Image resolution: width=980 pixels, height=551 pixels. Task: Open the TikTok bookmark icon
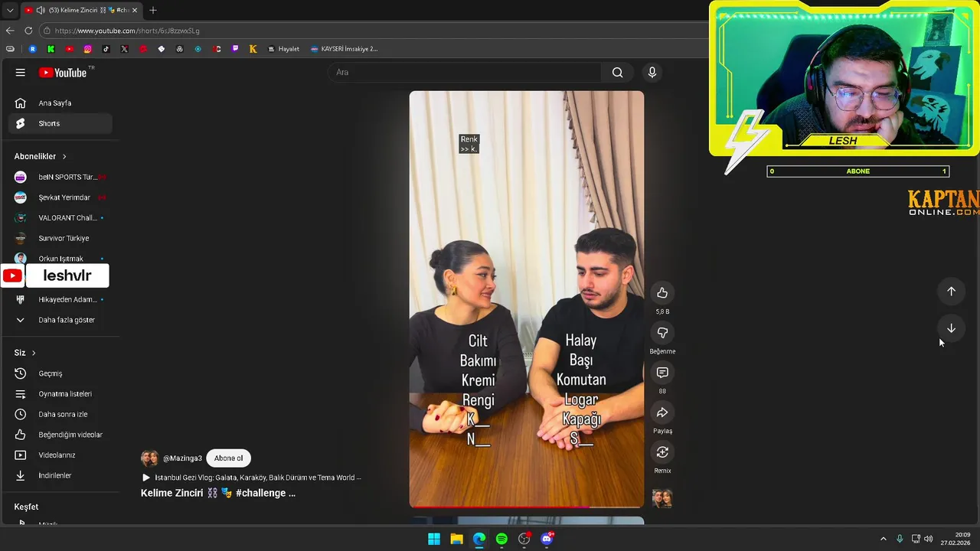(x=106, y=49)
